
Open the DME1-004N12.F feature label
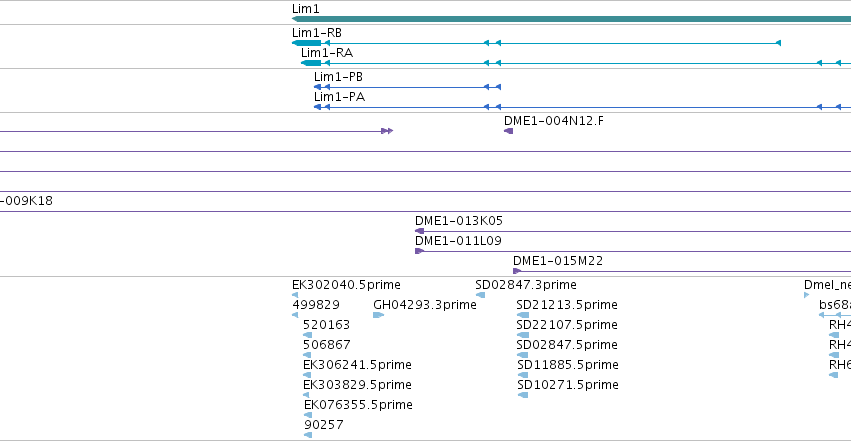[x=554, y=120]
